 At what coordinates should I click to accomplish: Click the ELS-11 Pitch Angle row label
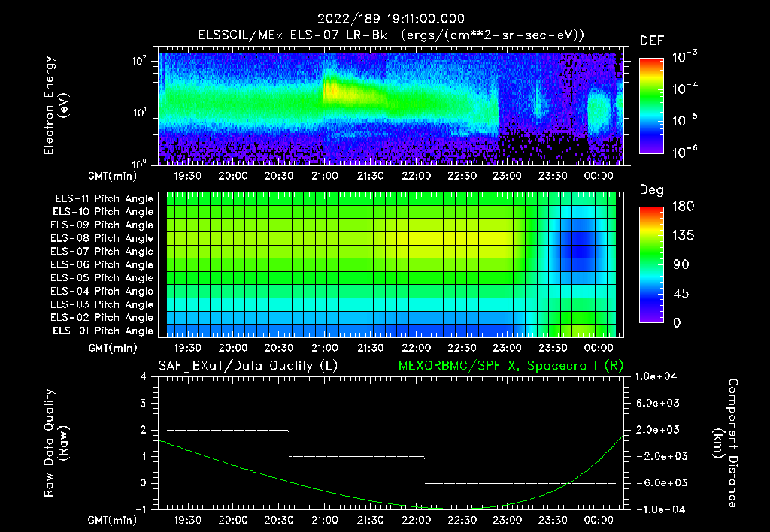104,199
